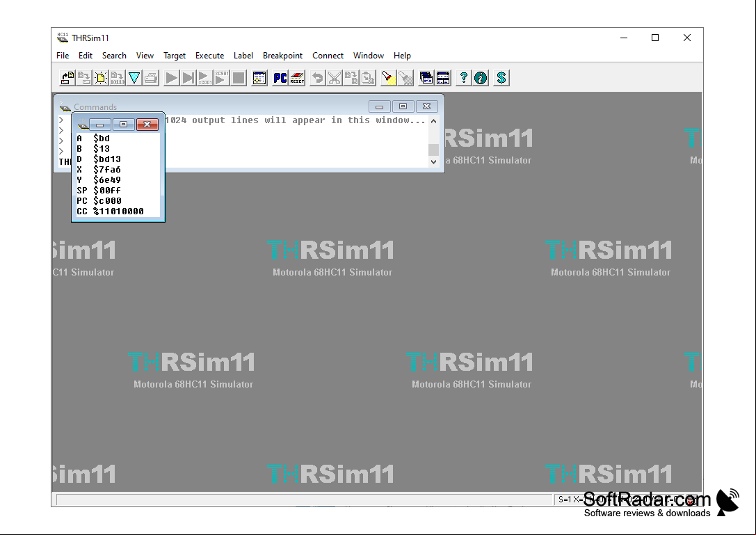Select register A value $bd

[102, 138]
